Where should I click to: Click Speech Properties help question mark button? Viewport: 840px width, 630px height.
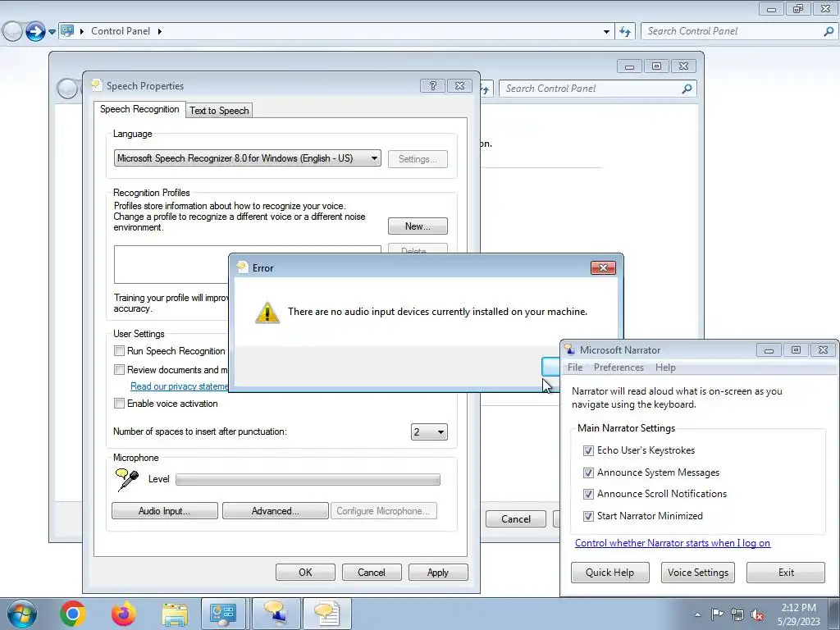pos(433,85)
